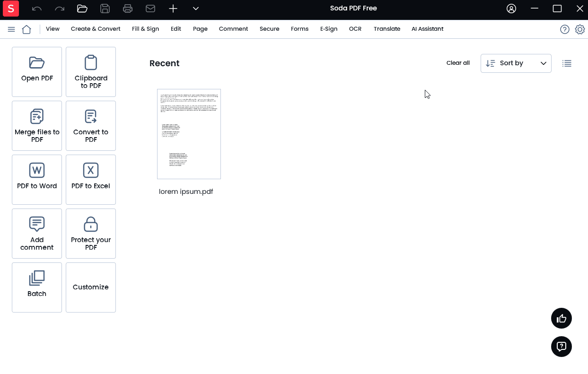The height and width of the screenshot is (374, 588).
Task: Click the Protect your PDF tile
Action: pos(91,234)
